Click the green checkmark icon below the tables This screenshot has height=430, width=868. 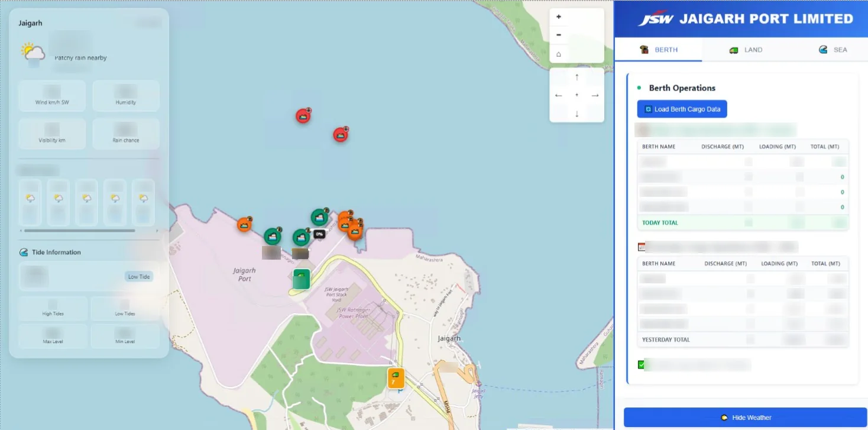642,364
